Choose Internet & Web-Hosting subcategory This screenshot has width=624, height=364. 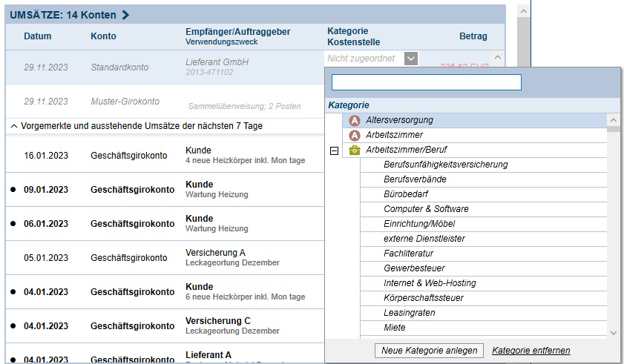pos(483,283)
